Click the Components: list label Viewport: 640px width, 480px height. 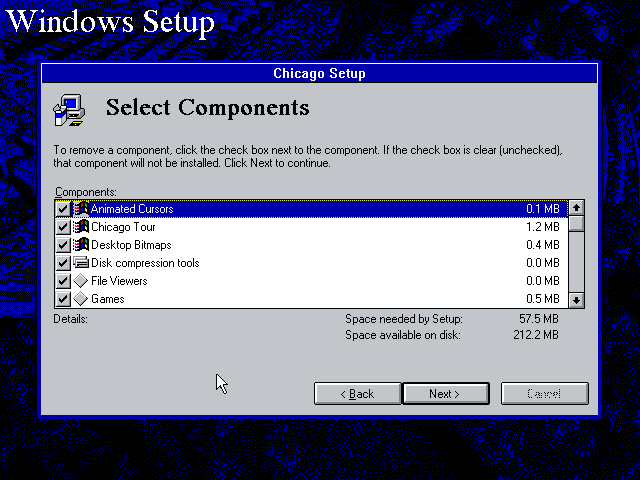coord(86,192)
